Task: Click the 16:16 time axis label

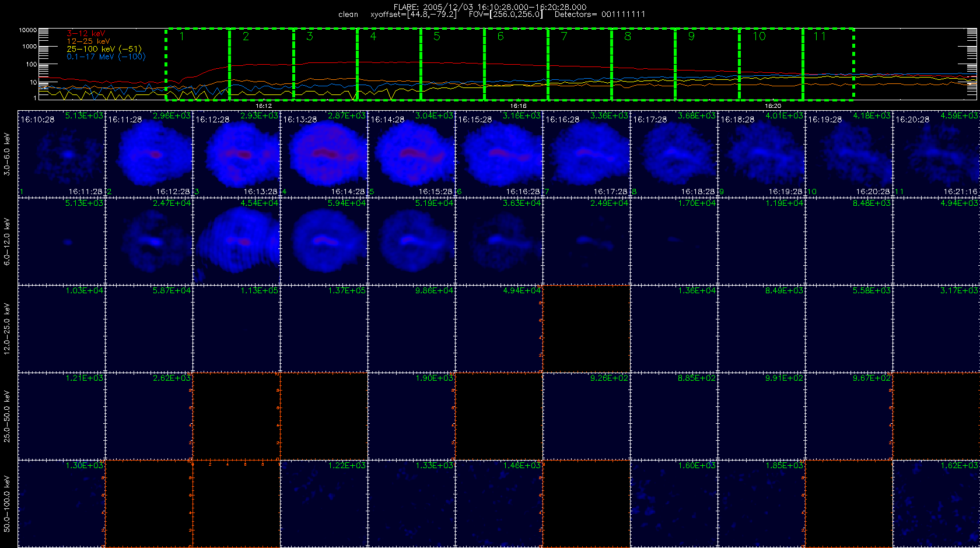Action: pyautogui.click(x=518, y=106)
